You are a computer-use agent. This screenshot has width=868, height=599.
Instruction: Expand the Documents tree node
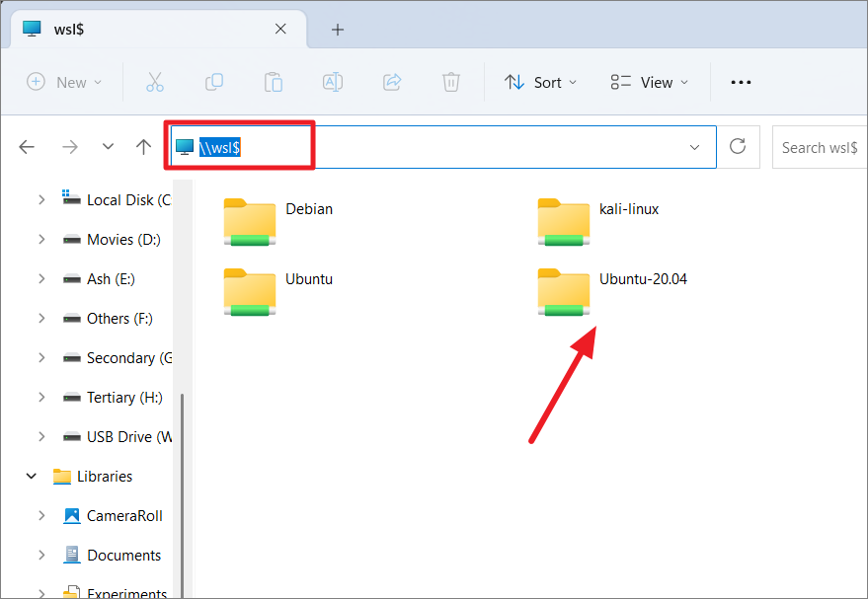tap(41, 555)
